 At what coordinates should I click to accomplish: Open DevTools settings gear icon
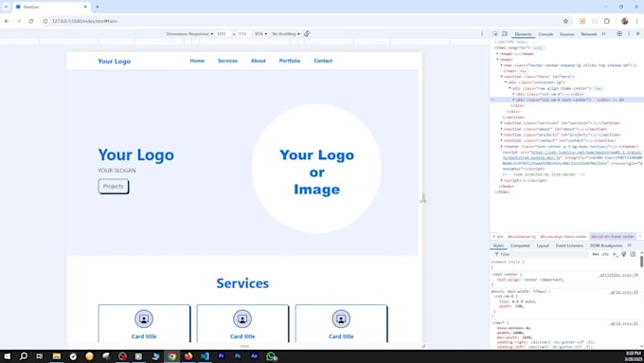619,34
